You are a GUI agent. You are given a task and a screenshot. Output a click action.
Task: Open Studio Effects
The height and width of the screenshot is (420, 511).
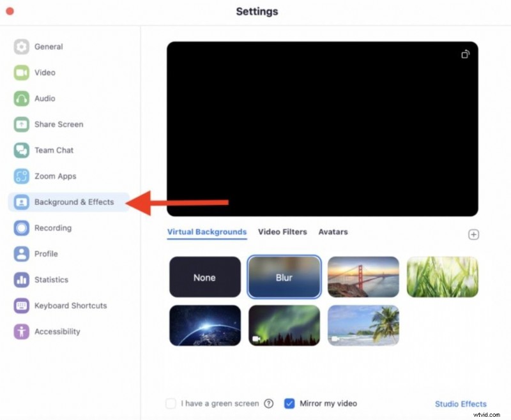[x=461, y=404]
